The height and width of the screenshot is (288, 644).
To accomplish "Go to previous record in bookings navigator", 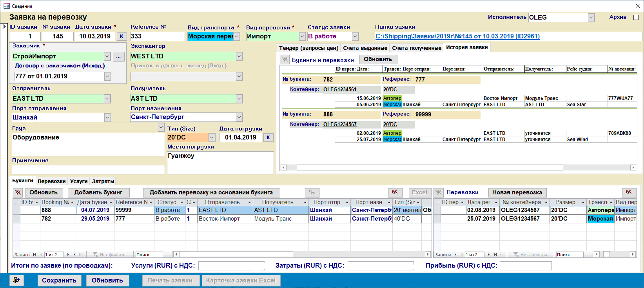I will point(41,255).
